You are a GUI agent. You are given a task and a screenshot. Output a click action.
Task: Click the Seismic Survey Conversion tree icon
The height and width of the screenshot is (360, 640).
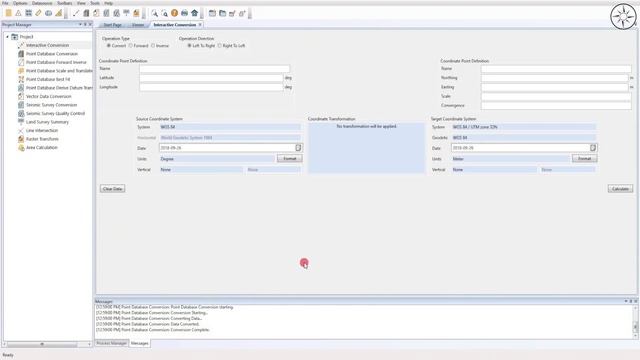pyautogui.click(x=21, y=105)
